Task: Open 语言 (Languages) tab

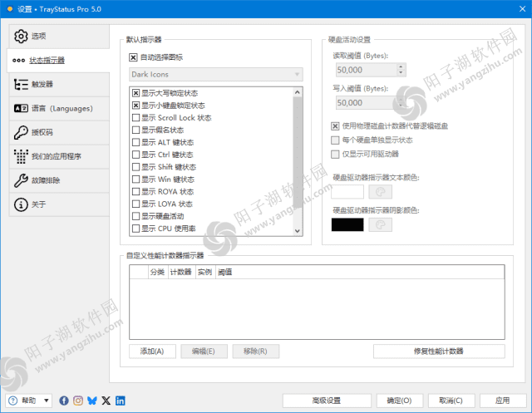Action: tap(59, 108)
